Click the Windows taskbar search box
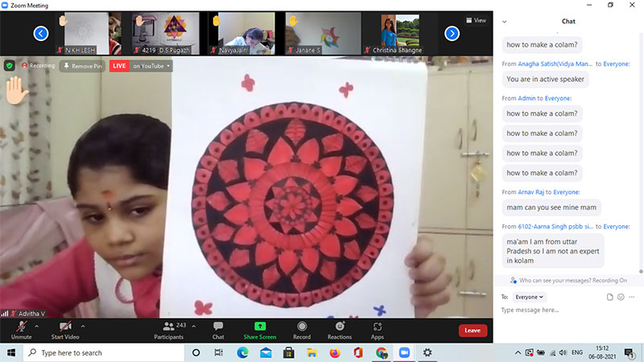The height and width of the screenshot is (362, 644). click(x=104, y=352)
